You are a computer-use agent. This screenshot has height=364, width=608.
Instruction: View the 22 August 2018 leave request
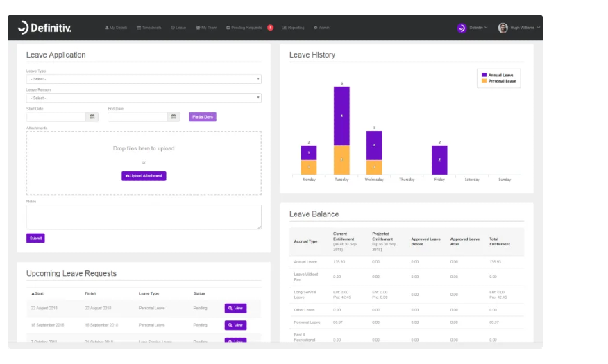click(x=235, y=309)
